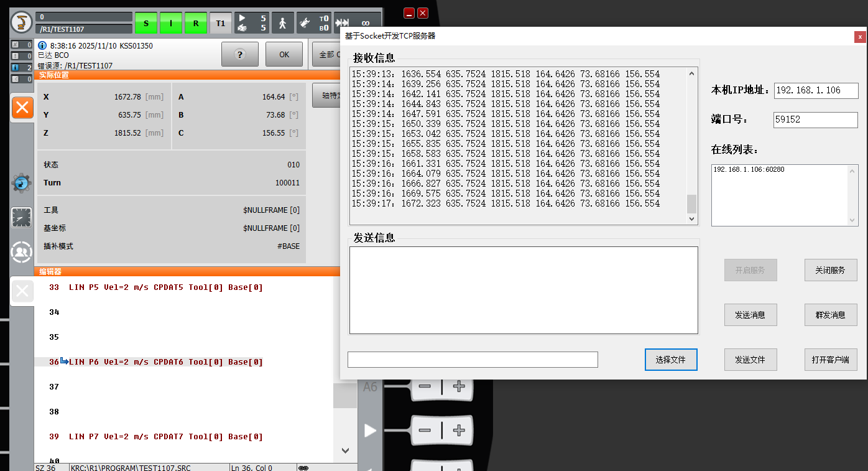Open the tool and base selection display
Viewport: 868px width, 471px height.
click(314, 24)
